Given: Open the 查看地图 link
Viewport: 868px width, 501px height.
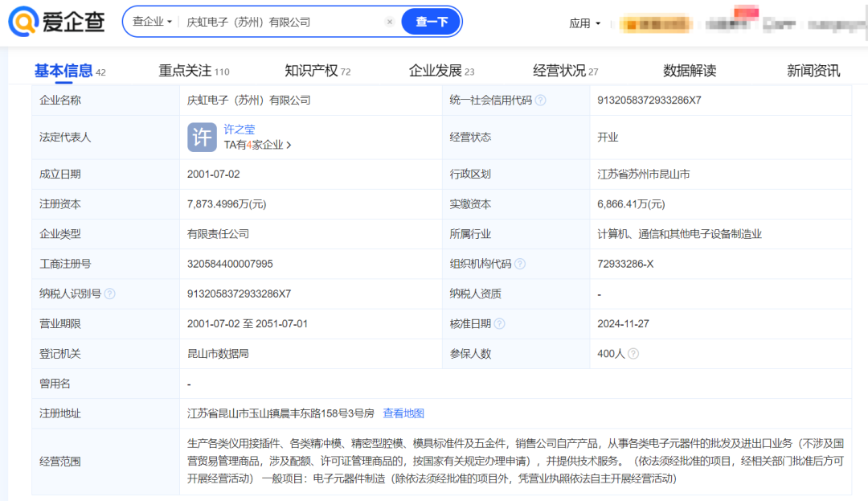Looking at the screenshot, I should [403, 413].
